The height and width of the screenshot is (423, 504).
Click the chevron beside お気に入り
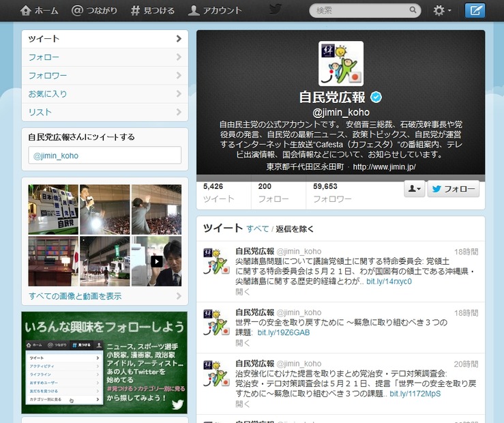click(179, 93)
